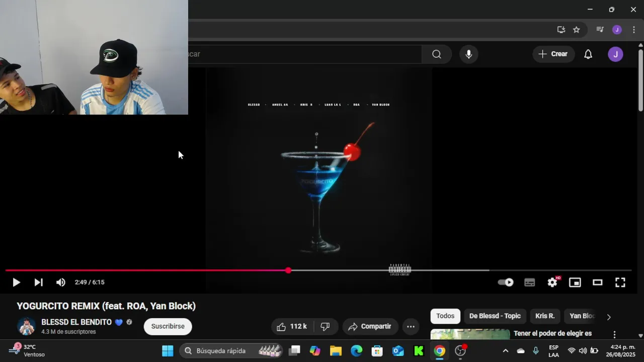
Task: Show more filter chips with arrow
Action: point(609,317)
